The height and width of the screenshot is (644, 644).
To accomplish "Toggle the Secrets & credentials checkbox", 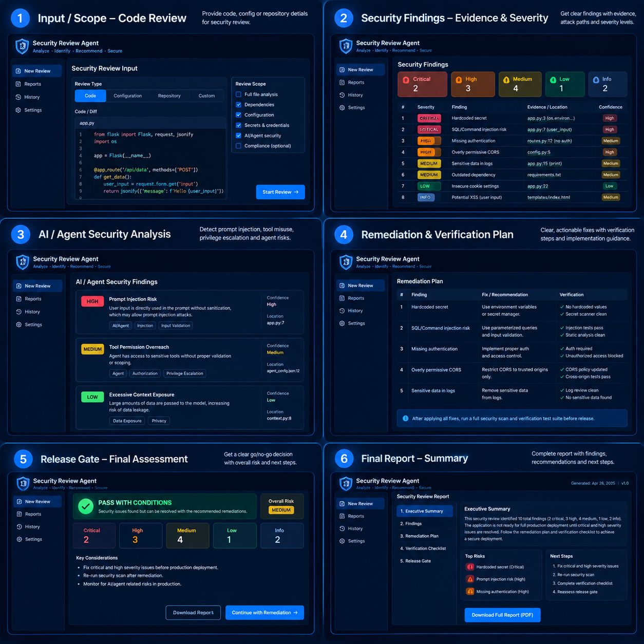I will [238, 125].
